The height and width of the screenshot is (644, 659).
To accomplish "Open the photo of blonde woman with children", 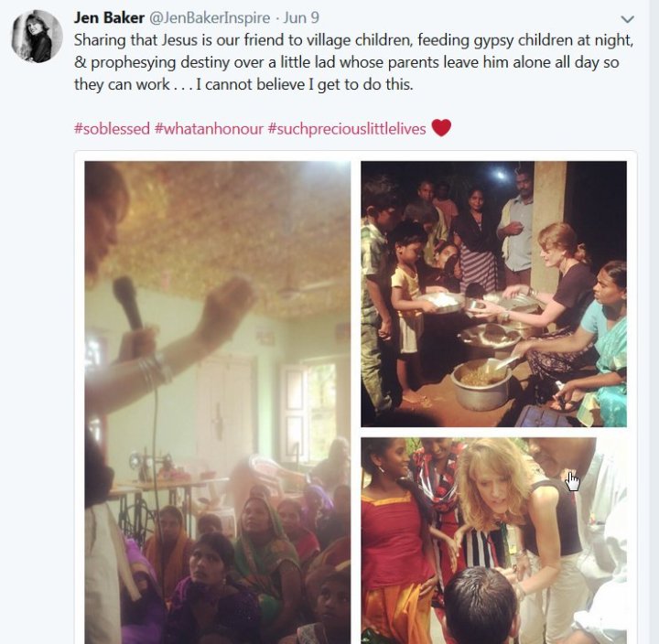I will [x=494, y=541].
